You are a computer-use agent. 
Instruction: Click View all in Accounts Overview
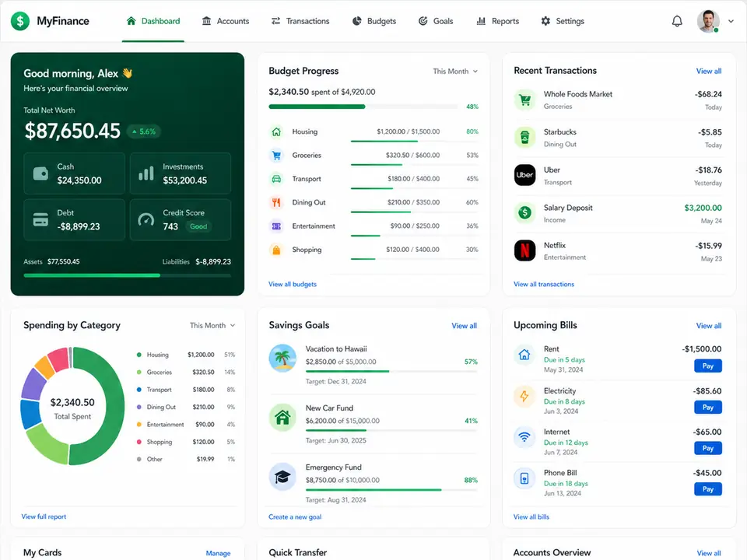tap(709, 553)
